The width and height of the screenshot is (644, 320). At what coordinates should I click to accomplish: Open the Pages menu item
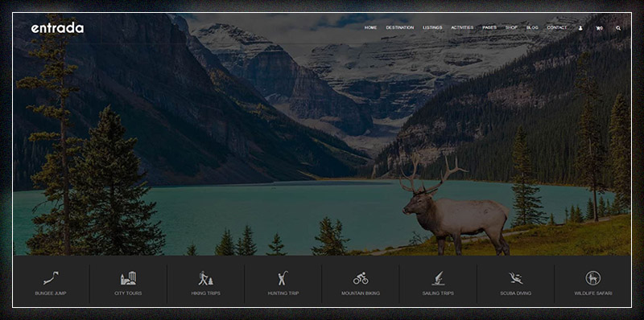[x=489, y=27]
